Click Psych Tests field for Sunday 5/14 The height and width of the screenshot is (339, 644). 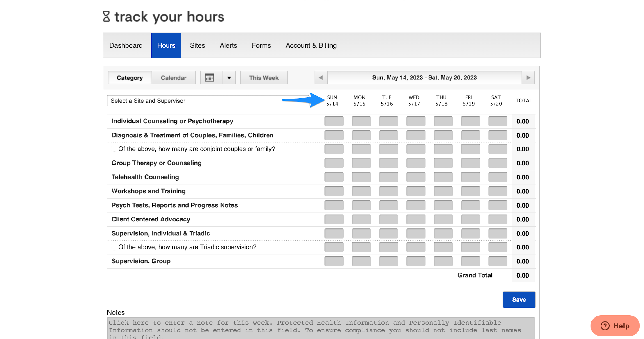[334, 205]
